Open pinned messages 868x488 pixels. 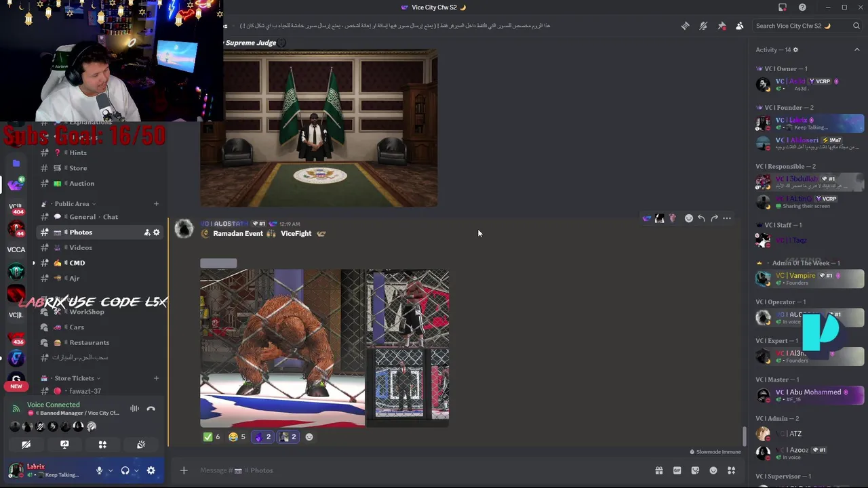click(x=722, y=26)
